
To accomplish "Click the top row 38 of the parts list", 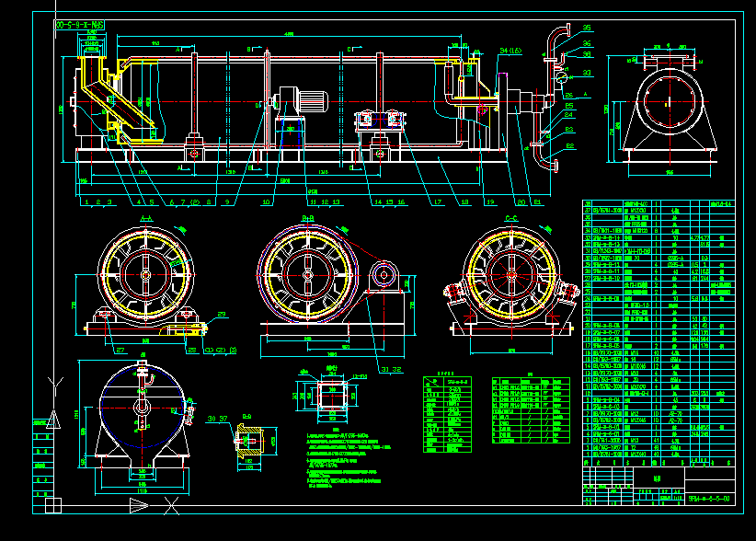I will (x=659, y=204).
